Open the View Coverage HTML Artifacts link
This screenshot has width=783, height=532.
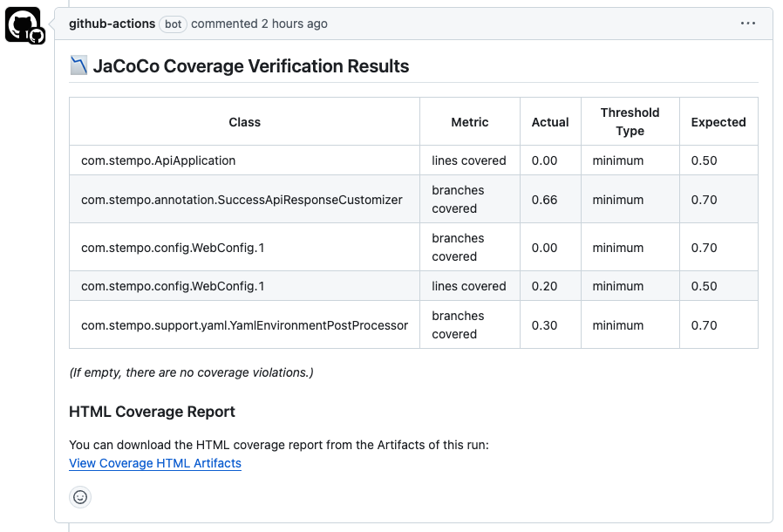pyautogui.click(x=155, y=463)
